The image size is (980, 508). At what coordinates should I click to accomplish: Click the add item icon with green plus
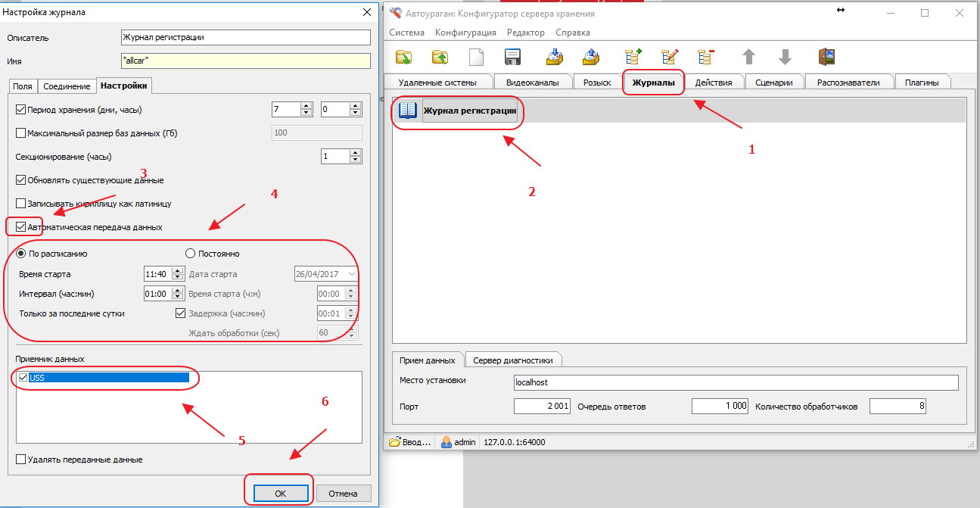point(633,58)
